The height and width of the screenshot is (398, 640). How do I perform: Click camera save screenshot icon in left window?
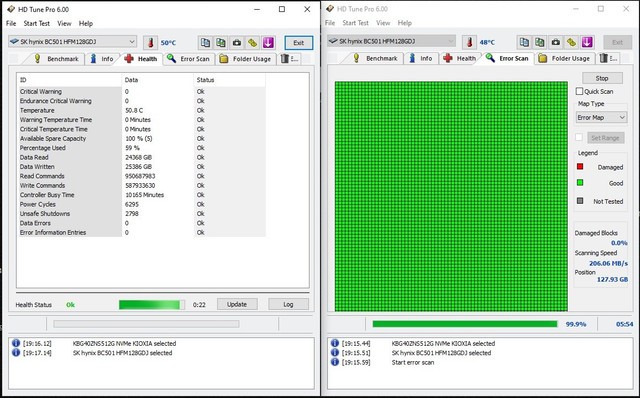coord(237,42)
